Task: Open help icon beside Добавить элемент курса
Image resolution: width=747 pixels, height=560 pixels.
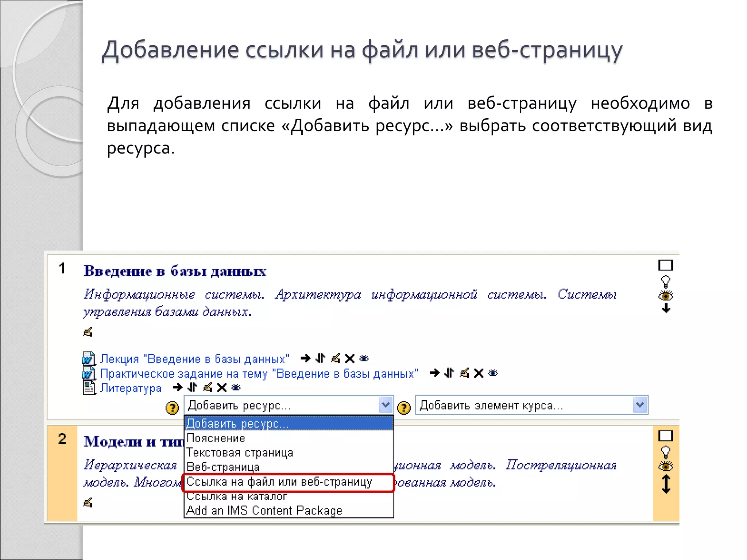Action: pos(404,408)
